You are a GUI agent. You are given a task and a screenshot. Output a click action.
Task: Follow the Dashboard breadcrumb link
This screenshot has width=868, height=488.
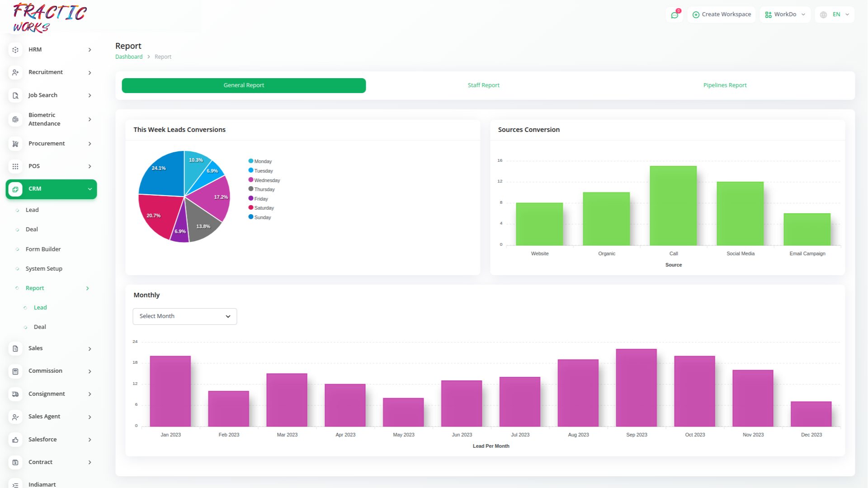coord(129,57)
